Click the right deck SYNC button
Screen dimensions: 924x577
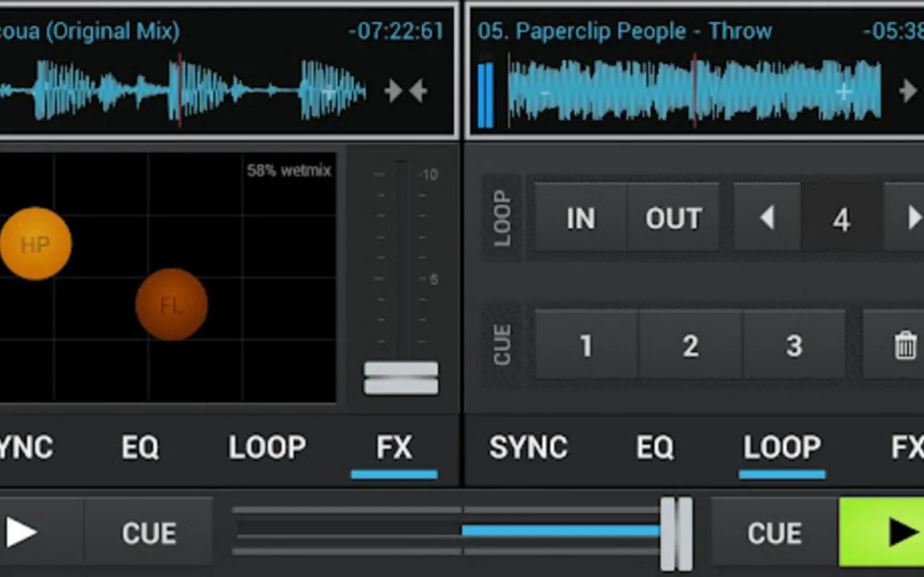click(x=529, y=447)
